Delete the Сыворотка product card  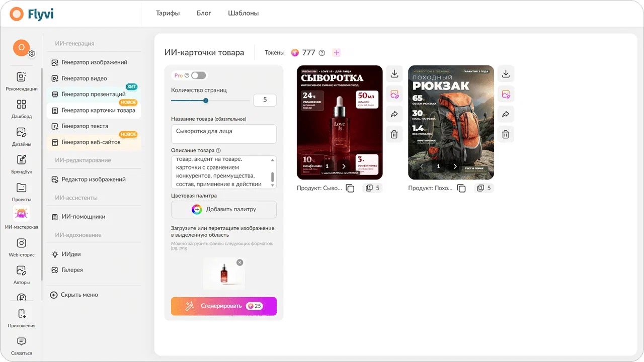394,134
